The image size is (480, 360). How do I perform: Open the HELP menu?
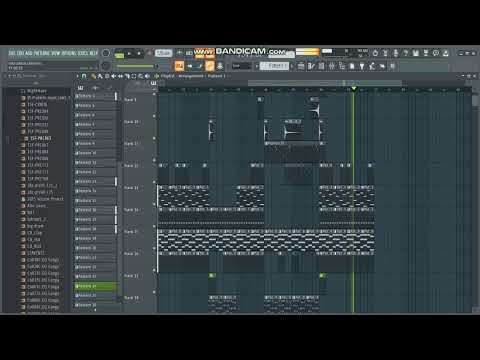coord(94,53)
